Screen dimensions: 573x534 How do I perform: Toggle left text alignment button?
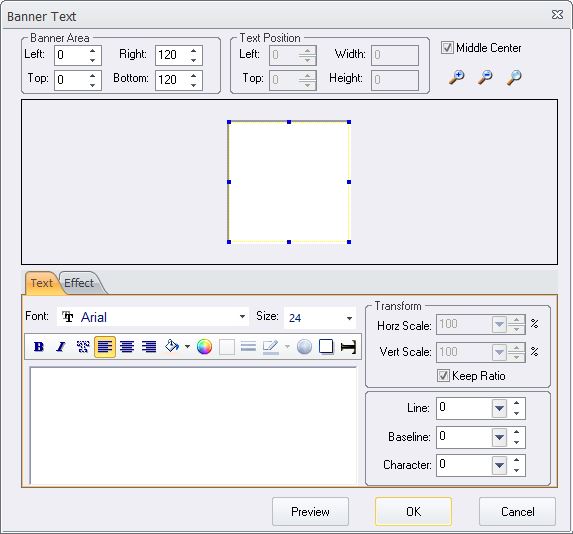(105, 346)
